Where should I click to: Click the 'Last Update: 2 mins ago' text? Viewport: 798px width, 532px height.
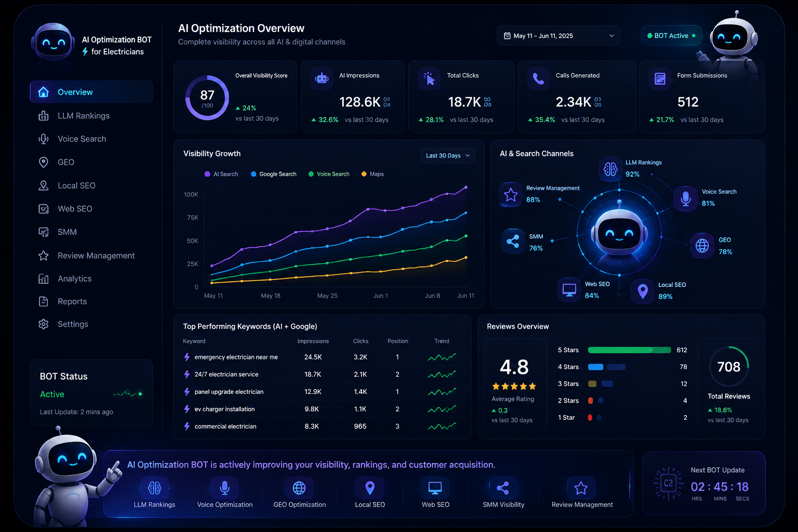pos(76,412)
